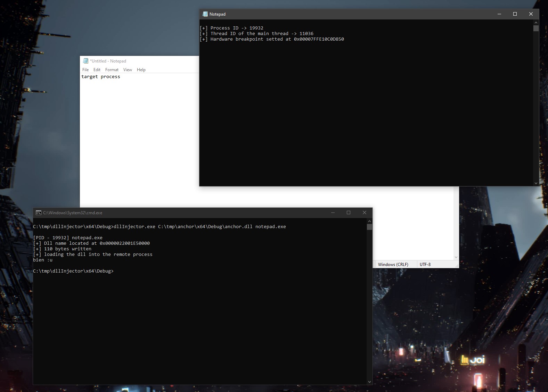Image resolution: width=548 pixels, height=392 pixels.
Task: Click cmd.exe icon in command prompt title bar
Action: pyautogui.click(x=39, y=213)
